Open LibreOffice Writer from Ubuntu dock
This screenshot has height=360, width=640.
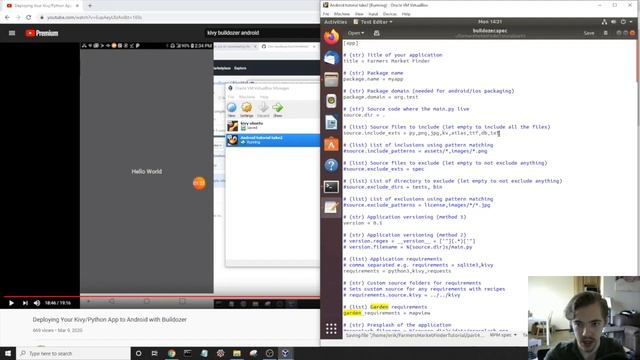(331, 122)
